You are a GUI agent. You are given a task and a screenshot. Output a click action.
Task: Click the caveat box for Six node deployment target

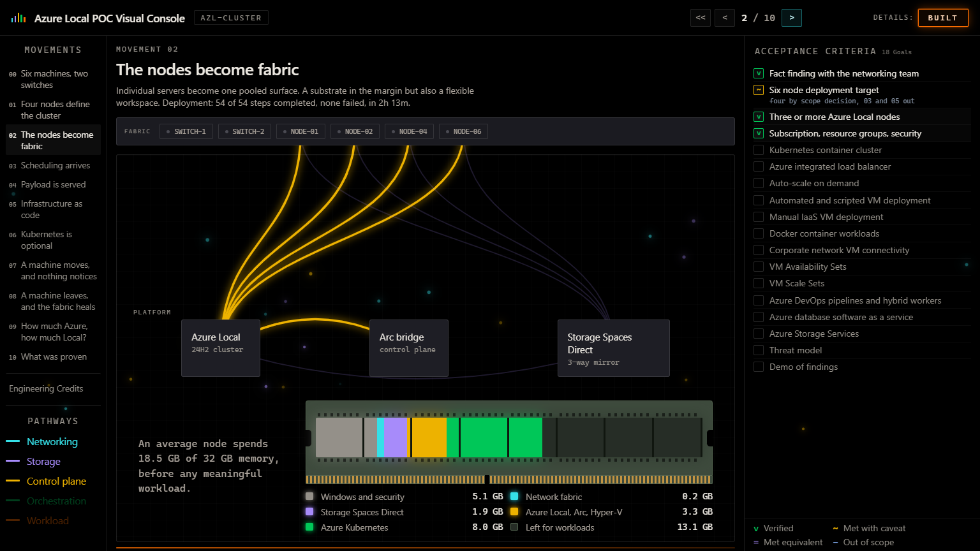tap(759, 90)
